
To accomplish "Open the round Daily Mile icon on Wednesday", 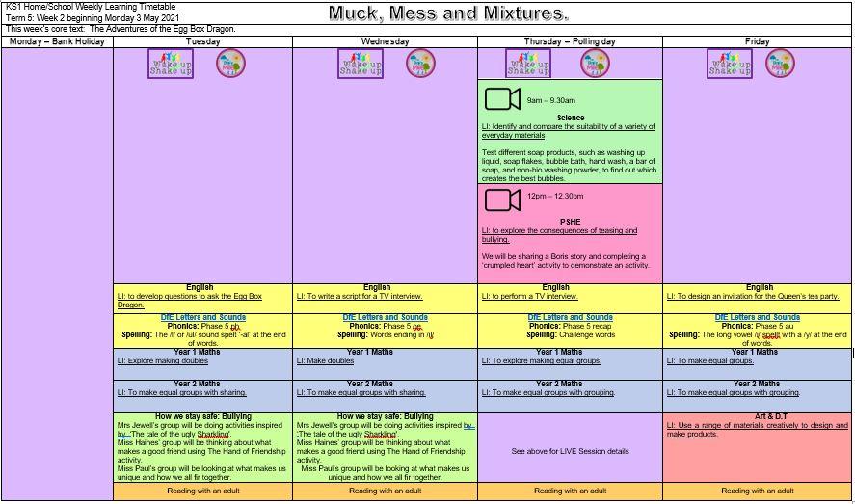I will pyautogui.click(x=419, y=64).
